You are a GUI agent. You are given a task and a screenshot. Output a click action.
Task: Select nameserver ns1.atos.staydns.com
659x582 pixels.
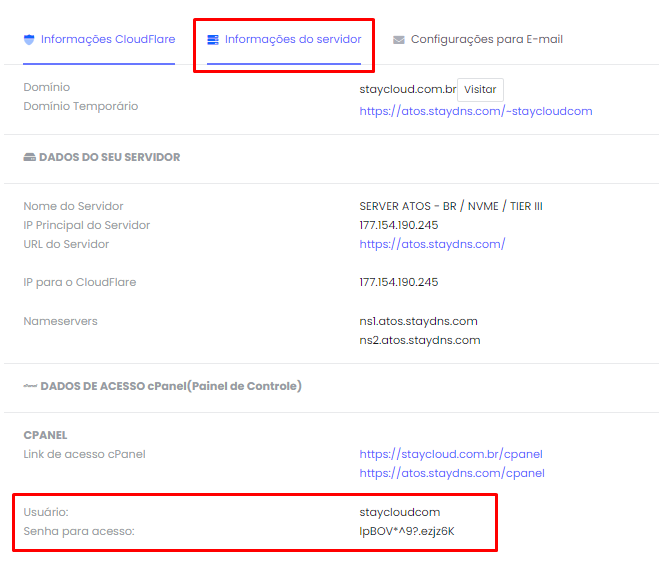click(418, 321)
